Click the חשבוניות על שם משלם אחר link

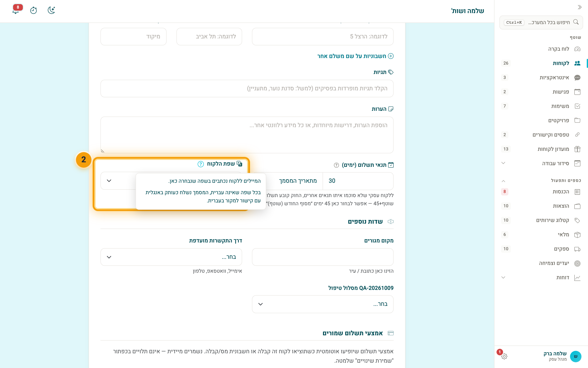click(x=355, y=56)
